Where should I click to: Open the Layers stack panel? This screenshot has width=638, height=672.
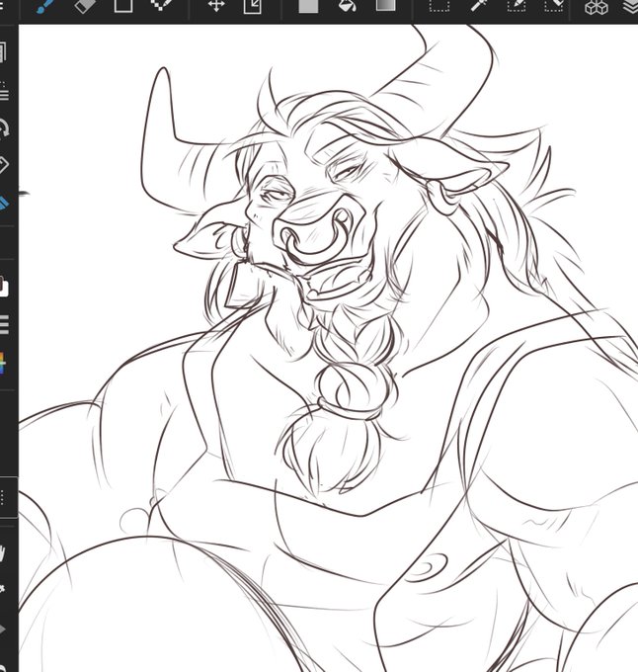click(x=630, y=7)
